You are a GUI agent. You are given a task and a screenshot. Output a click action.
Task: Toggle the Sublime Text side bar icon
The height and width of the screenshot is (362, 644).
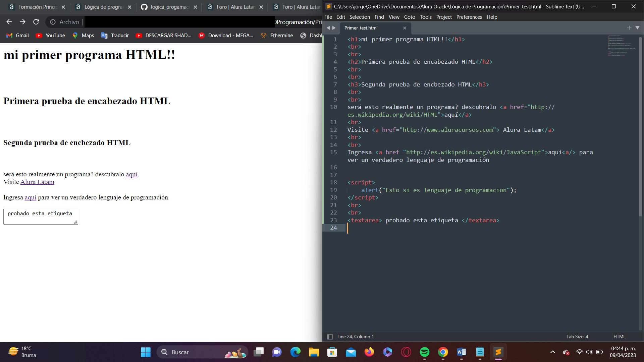[x=330, y=337]
